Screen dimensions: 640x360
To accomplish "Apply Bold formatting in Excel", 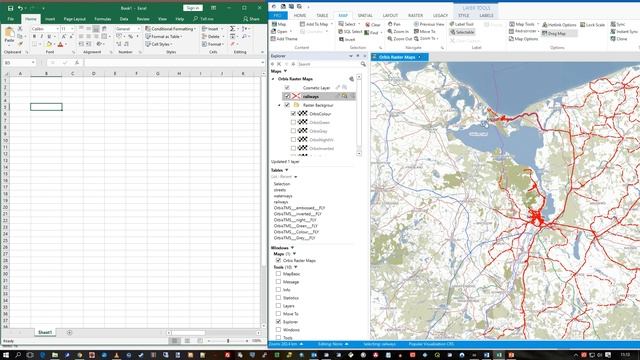I will coord(34,37).
